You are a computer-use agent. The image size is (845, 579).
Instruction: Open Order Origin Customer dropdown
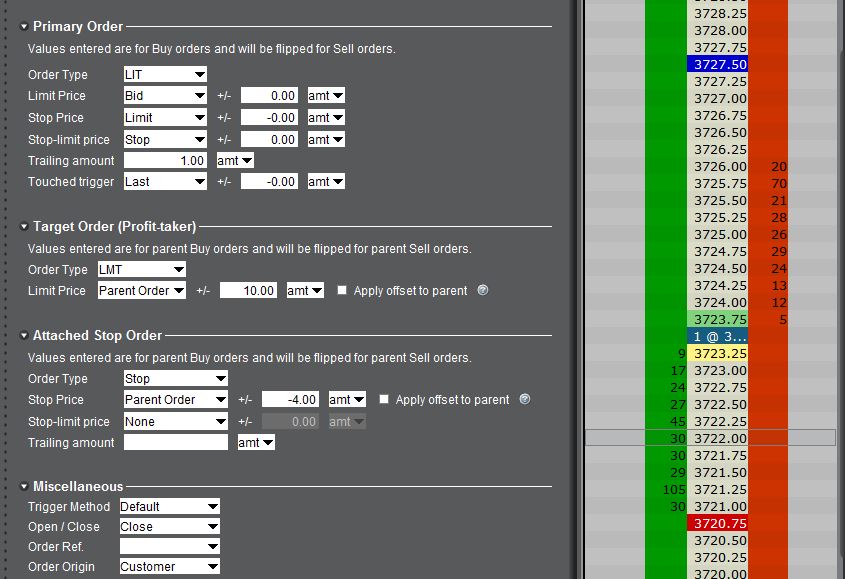pyautogui.click(x=170, y=566)
